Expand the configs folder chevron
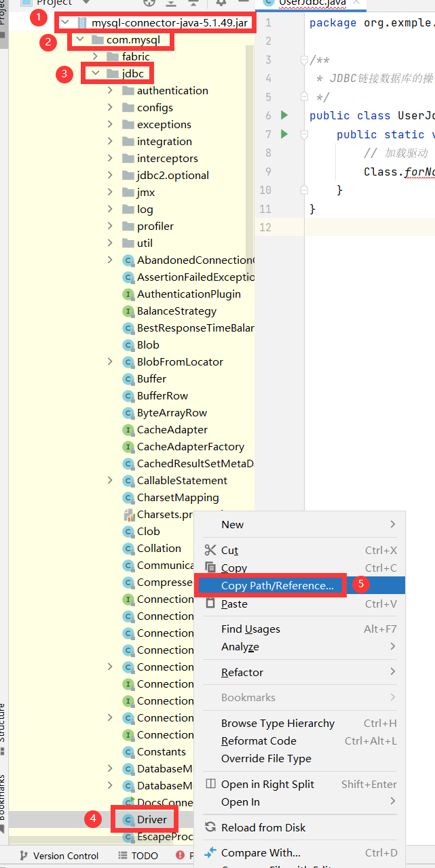The image size is (435, 868). click(x=110, y=107)
